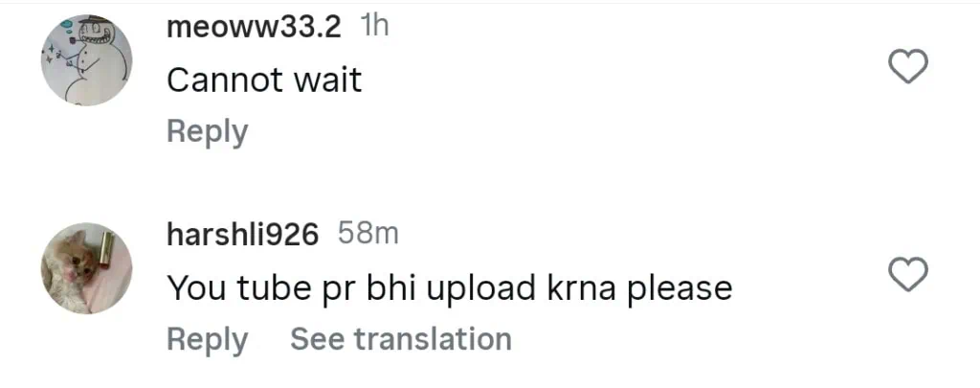The height and width of the screenshot is (388, 980).
Task: Tap the heart icon beside harshli926's comment
Action: (908, 276)
